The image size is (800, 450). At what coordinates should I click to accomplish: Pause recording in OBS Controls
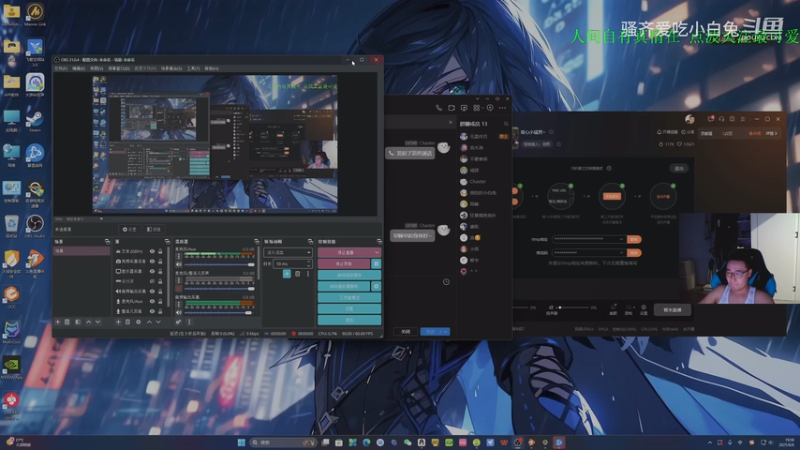click(x=376, y=264)
